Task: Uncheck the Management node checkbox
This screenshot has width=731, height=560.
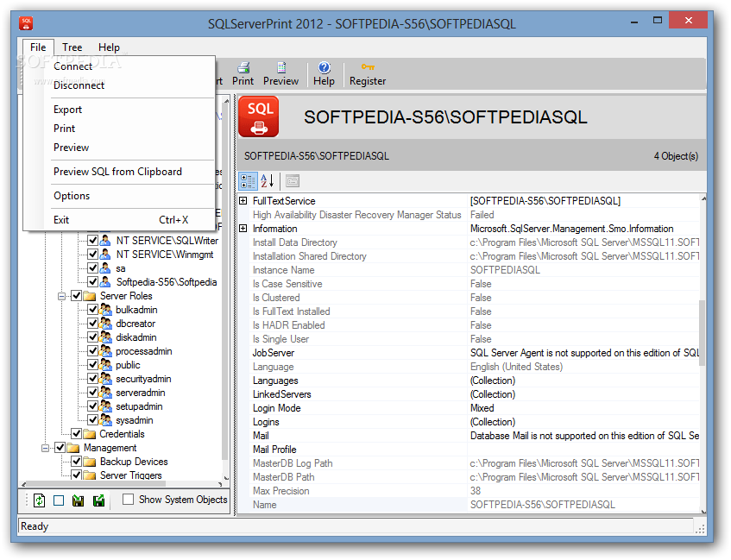Action: coord(60,448)
